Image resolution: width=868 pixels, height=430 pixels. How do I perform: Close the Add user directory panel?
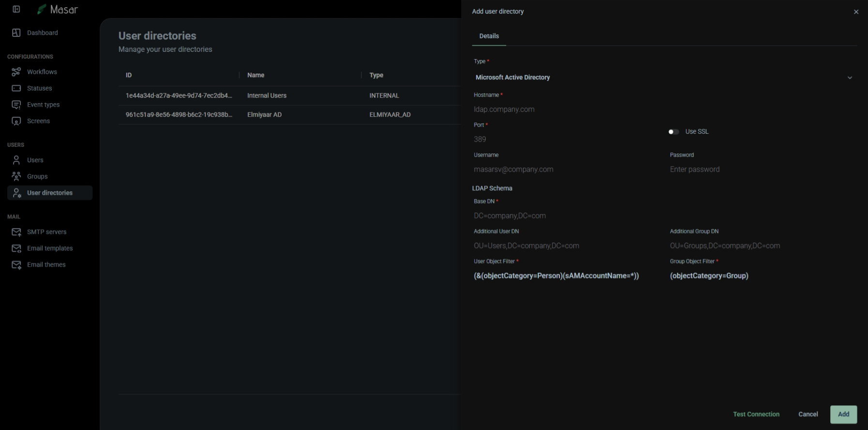click(856, 12)
